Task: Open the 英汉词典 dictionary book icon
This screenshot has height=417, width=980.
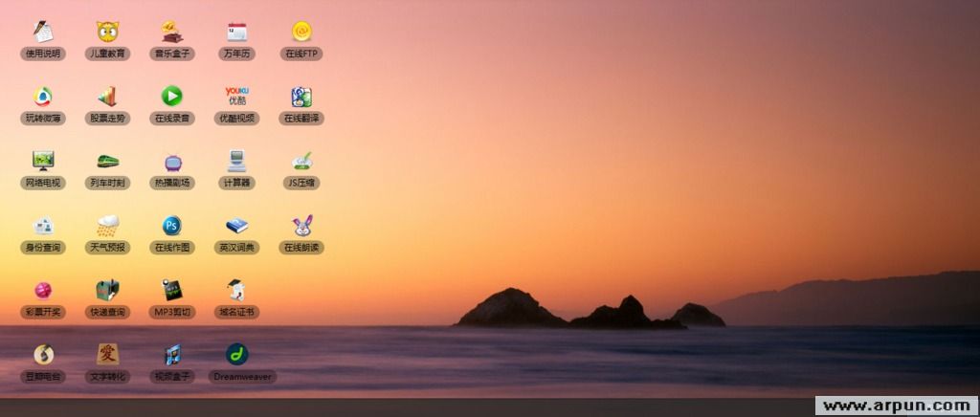Action: 236,226
